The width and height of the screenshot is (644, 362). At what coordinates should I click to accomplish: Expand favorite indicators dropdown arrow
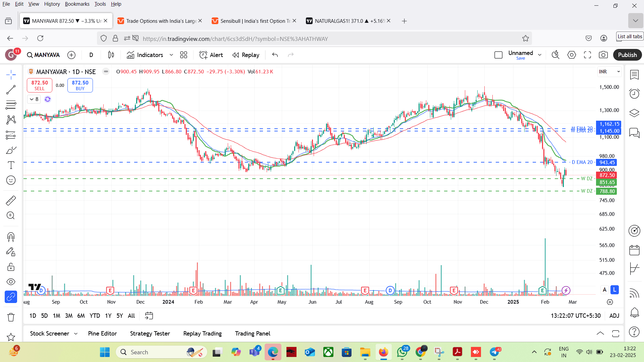coord(171,55)
